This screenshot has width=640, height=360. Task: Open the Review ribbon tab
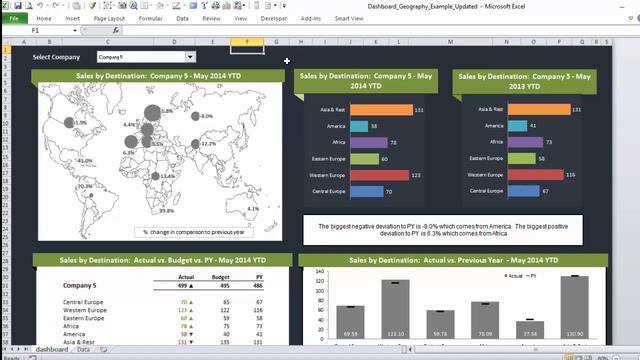[x=211, y=18]
